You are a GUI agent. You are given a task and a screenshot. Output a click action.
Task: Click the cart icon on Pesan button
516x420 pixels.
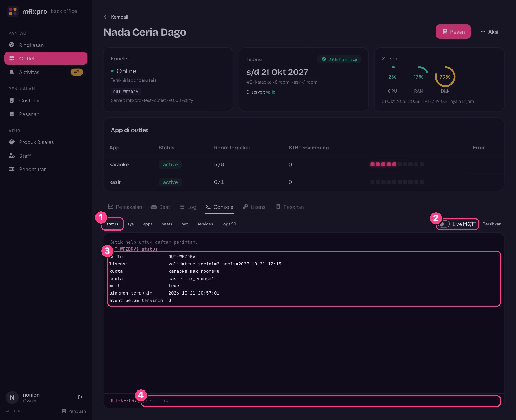point(445,31)
